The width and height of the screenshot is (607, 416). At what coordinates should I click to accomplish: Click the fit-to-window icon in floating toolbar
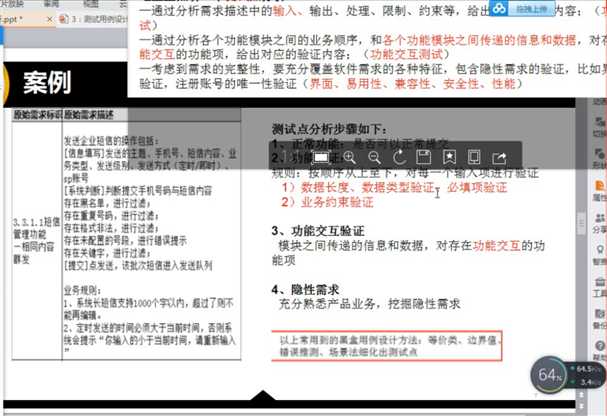(x=321, y=157)
